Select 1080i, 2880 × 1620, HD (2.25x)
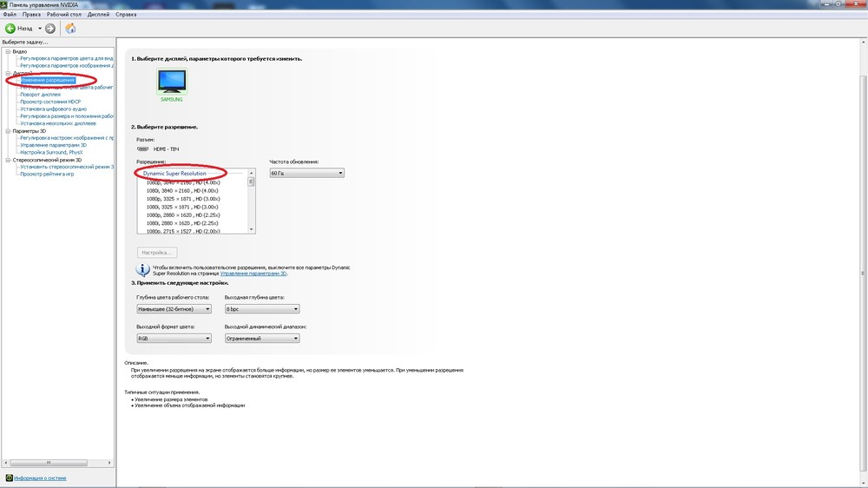 (x=182, y=223)
